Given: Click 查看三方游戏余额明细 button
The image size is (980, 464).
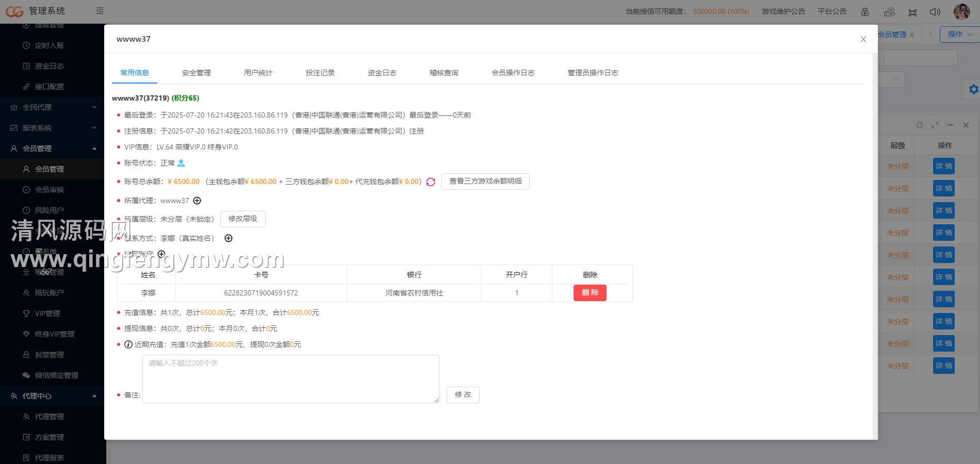Looking at the screenshot, I should tap(485, 181).
